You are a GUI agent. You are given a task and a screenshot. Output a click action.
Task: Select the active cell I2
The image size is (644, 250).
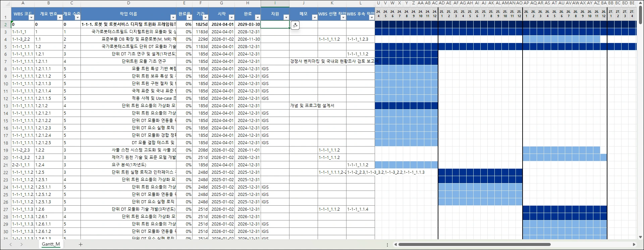275,25
